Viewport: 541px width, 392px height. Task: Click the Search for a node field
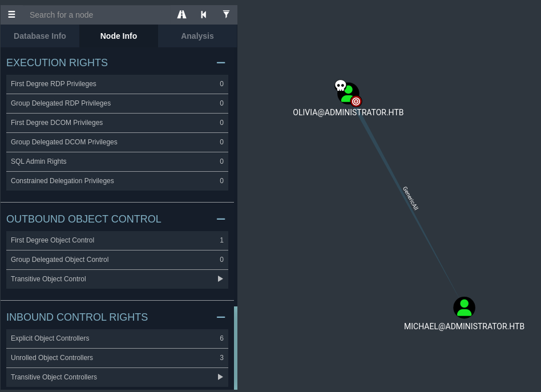pos(97,15)
